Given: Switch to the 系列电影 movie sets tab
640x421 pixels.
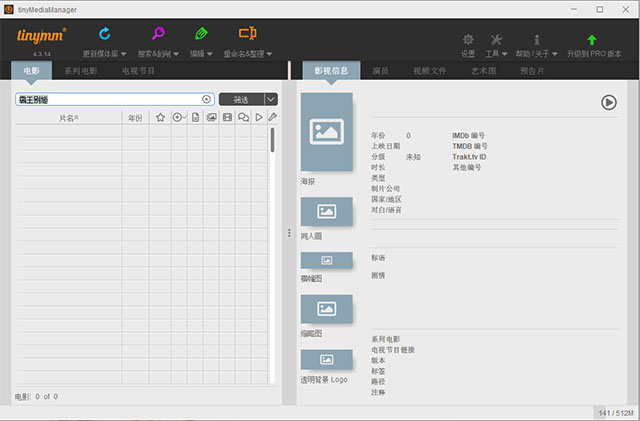Looking at the screenshot, I should (x=81, y=71).
